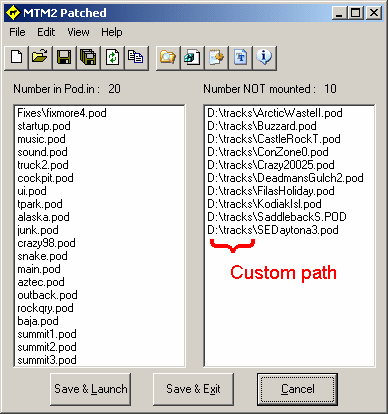388x414 pixels.
Task: Select Fixes\fixmore4.pod list entry
Action: 62,113
